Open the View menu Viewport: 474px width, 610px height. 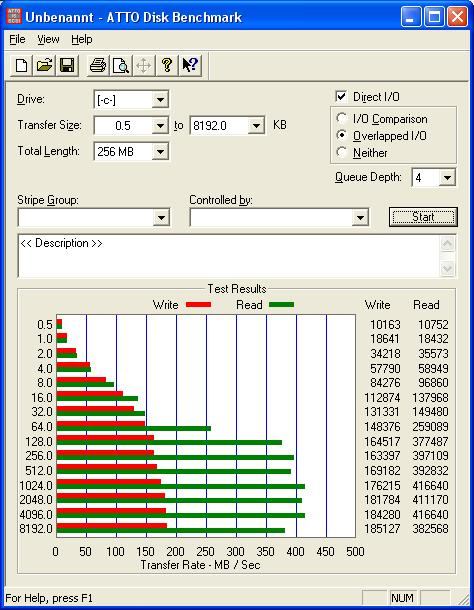[x=48, y=39]
